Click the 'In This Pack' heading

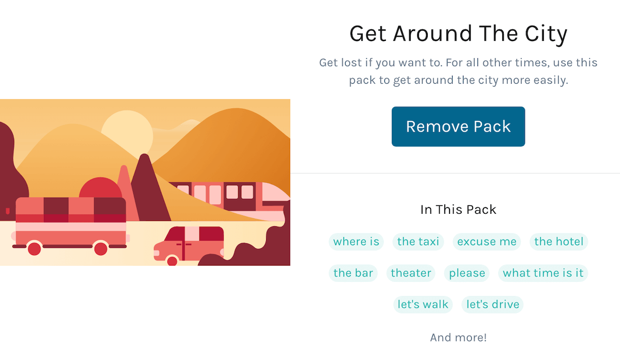[458, 209]
